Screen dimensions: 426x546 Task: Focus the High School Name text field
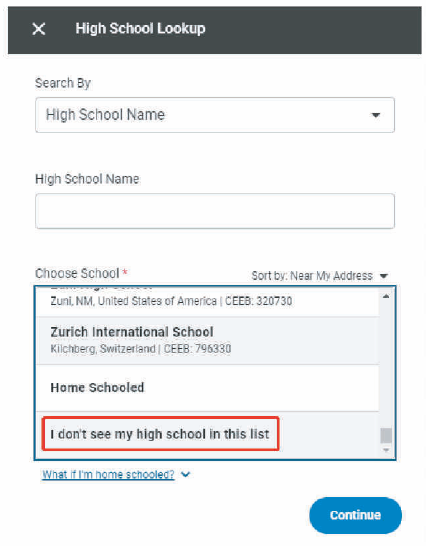pos(215,211)
